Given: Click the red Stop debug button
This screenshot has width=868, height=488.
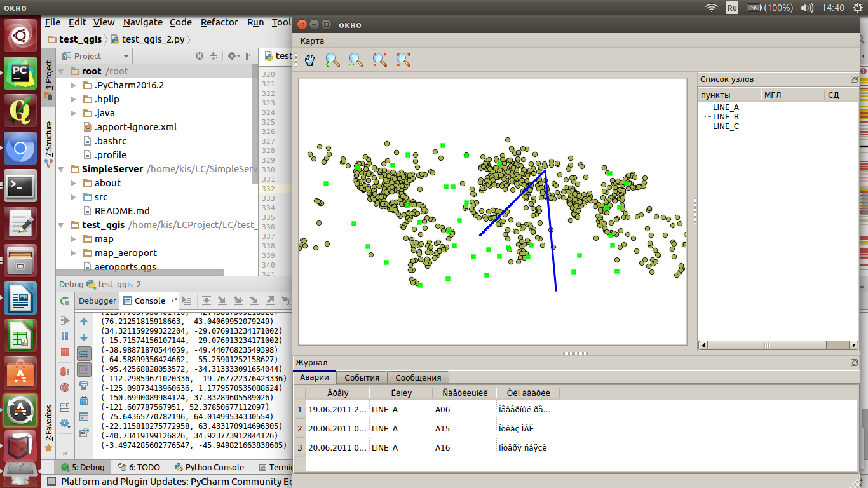Looking at the screenshot, I should pos(65,352).
